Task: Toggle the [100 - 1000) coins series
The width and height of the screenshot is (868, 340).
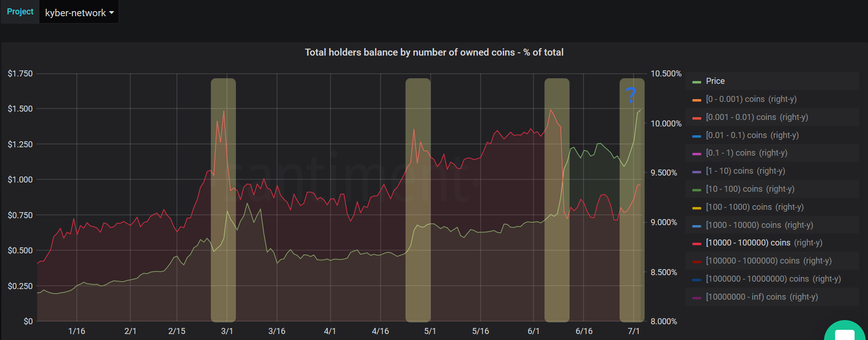Action: click(x=754, y=207)
